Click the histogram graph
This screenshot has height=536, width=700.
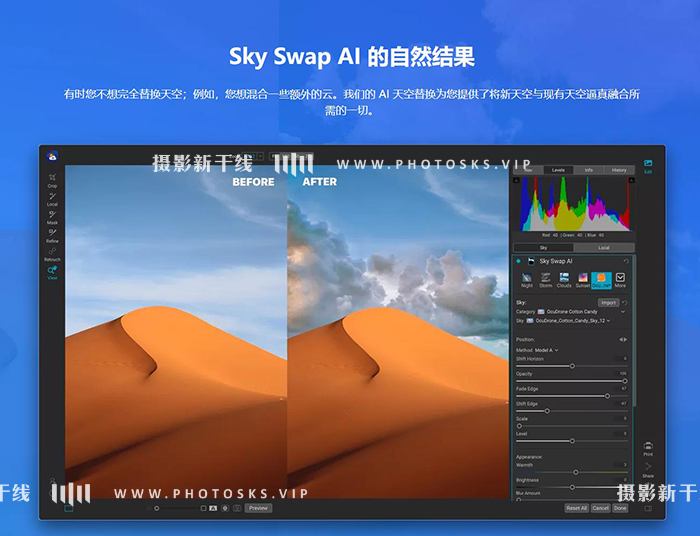574,204
